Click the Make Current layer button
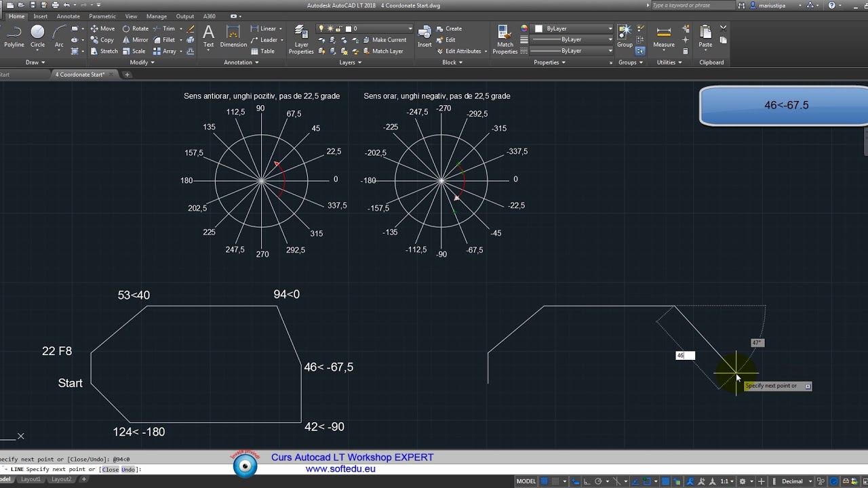Screen dimensions: 868x488 [x=383, y=40]
